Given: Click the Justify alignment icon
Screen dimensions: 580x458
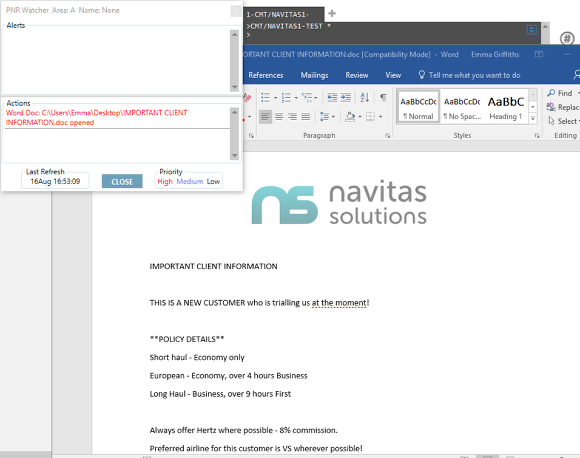Looking at the screenshot, I should [306, 117].
